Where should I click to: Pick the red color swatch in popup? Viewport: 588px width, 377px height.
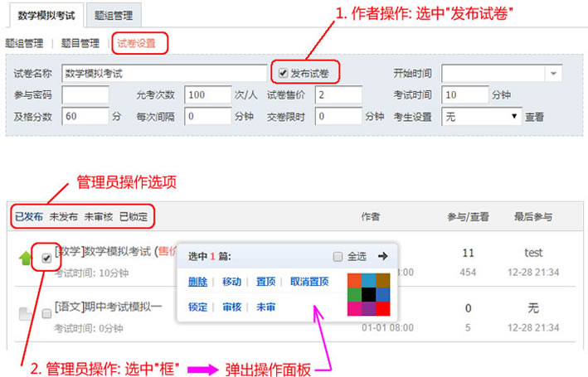tap(382, 308)
